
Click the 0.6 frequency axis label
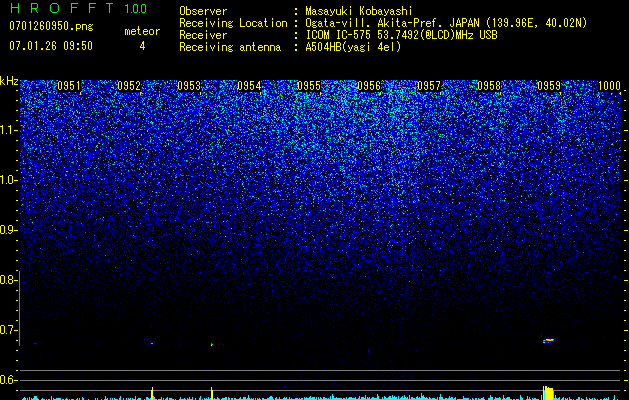point(7,380)
